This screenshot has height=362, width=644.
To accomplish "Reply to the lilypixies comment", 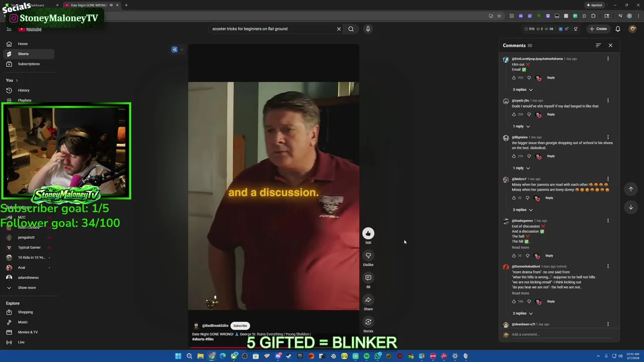I will (x=551, y=156).
